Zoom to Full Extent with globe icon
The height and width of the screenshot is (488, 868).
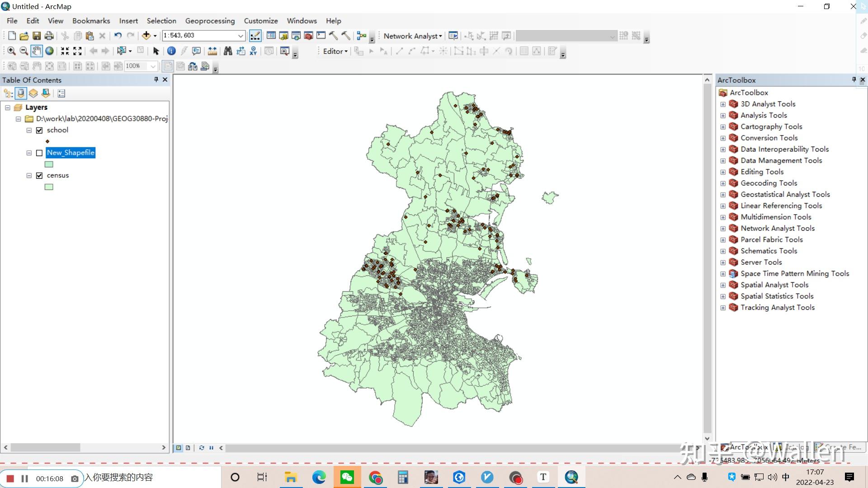tap(49, 51)
